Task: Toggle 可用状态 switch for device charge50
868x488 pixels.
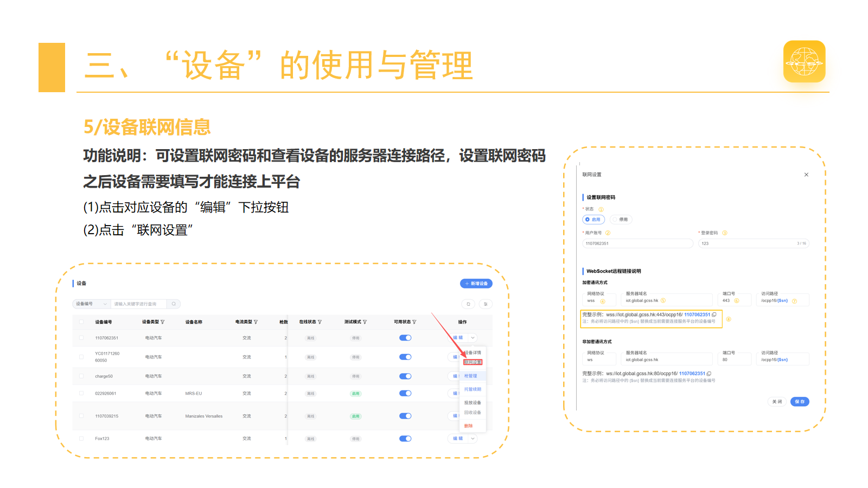Action: (405, 376)
